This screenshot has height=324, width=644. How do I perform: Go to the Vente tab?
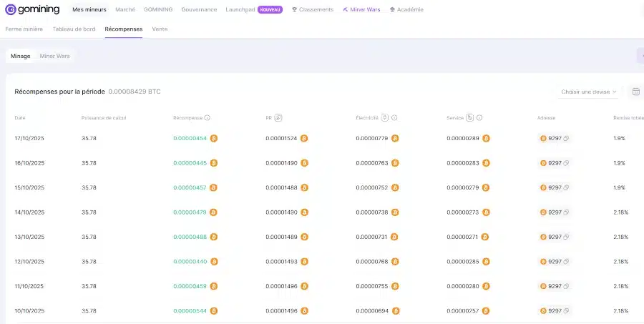[x=160, y=29]
